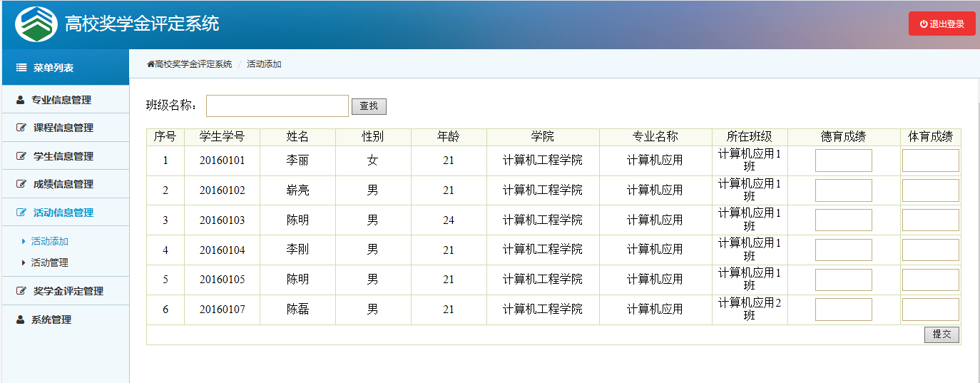Click the home icon in the breadcrumb
This screenshot has height=383, width=980.
tap(150, 64)
